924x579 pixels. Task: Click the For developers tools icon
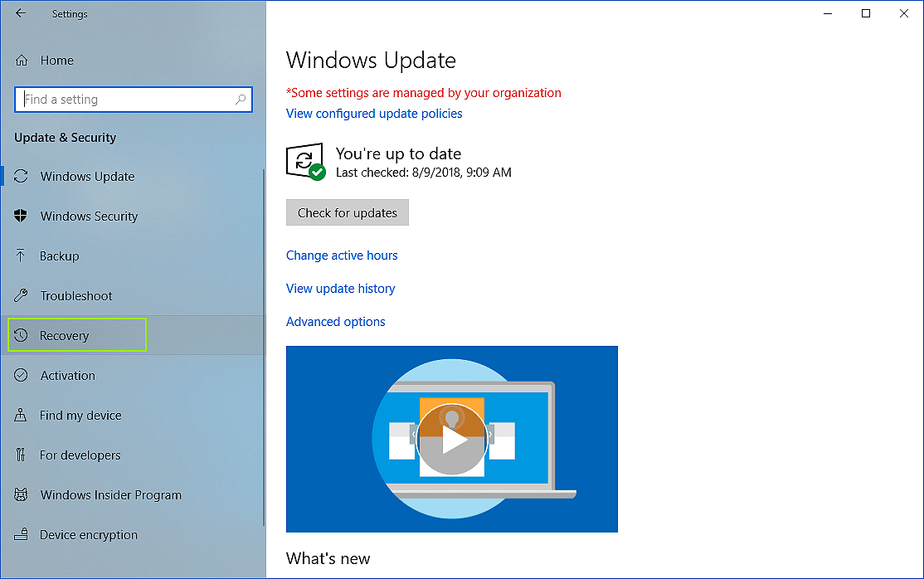21,455
